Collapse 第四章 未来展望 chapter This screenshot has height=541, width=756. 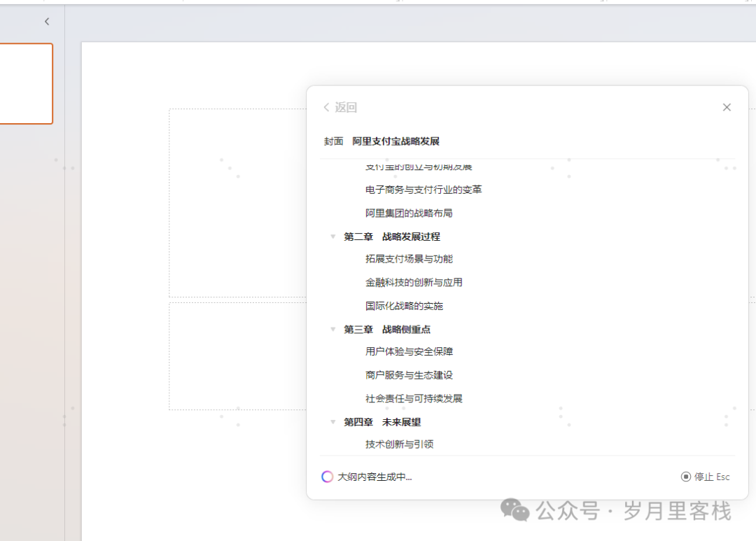[332, 422]
